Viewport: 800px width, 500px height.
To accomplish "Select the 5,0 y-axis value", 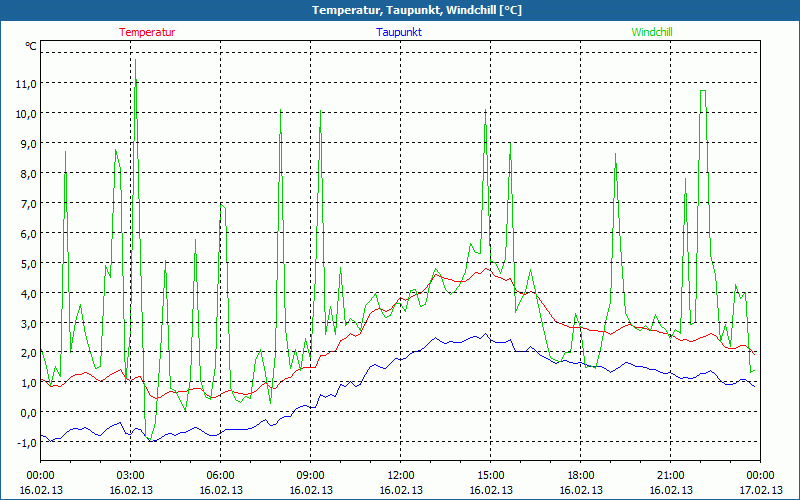I will (x=29, y=263).
